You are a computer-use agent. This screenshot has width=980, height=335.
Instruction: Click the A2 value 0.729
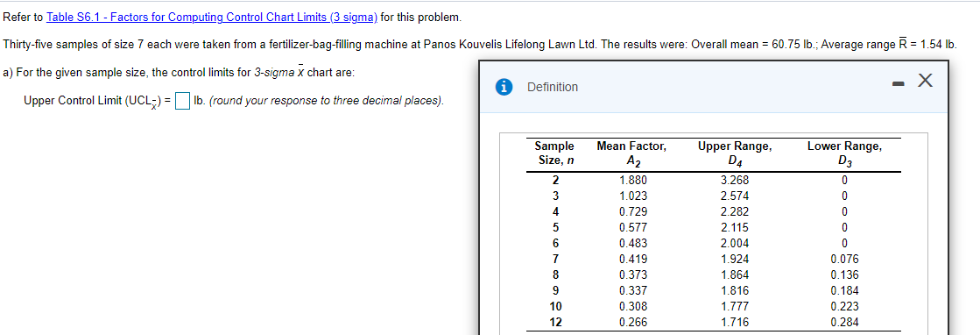pos(632,211)
